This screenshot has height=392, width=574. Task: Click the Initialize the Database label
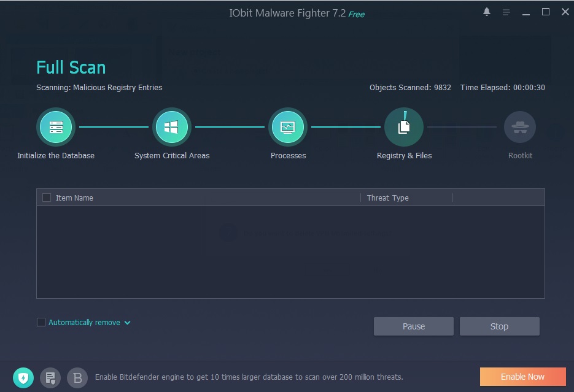(x=56, y=155)
